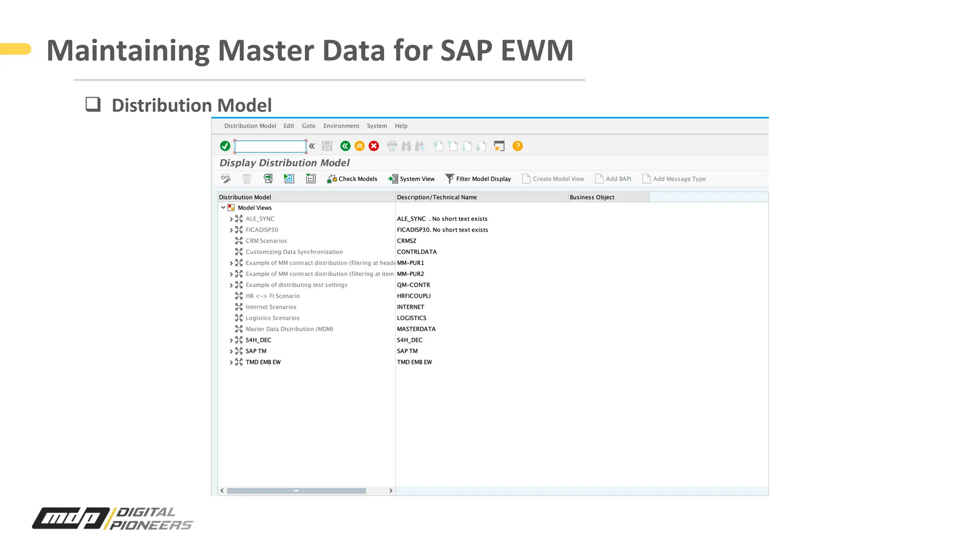Screen dimensions: 980x551
Task: Click the Description/Technical Name column header
Action: (482, 197)
